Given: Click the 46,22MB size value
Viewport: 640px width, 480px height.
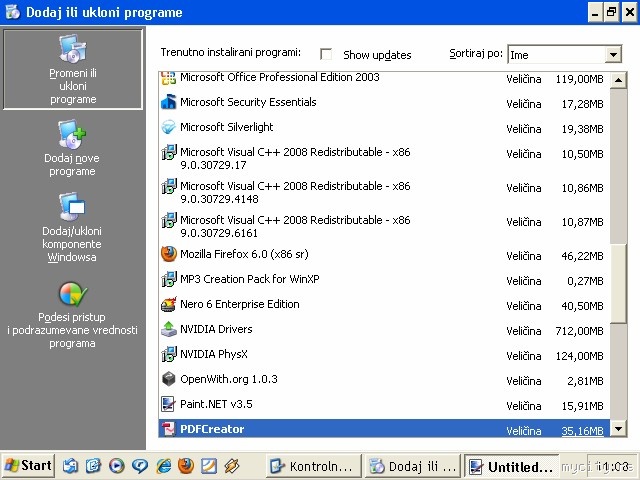Looking at the screenshot, I should coord(582,256).
